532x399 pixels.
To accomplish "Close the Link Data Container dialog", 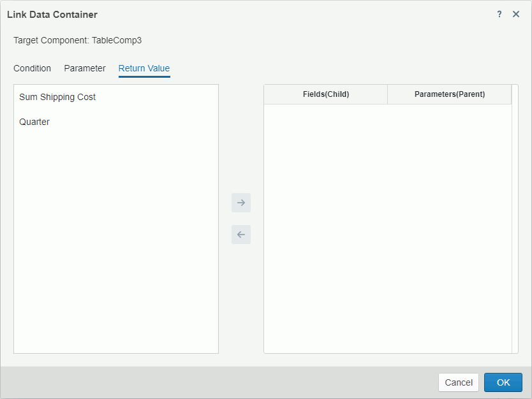I will point(516,14).
